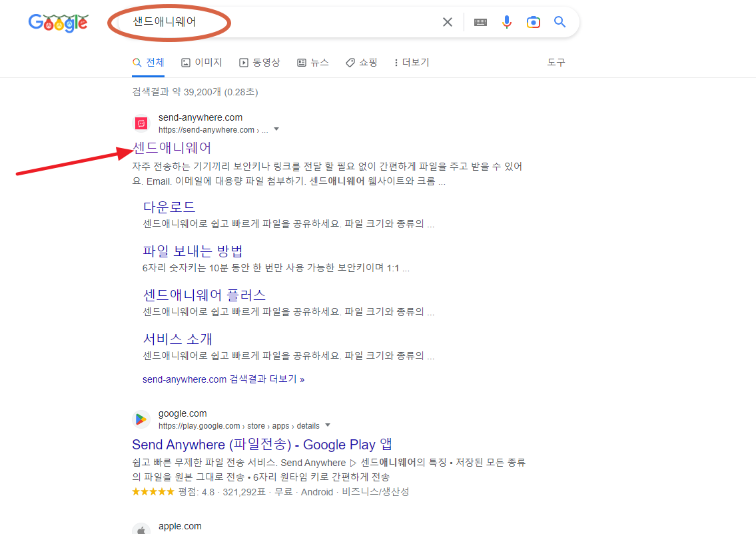
Task: Click the shopping tag icon beside 쇼핑
Action: click(350, 62)
